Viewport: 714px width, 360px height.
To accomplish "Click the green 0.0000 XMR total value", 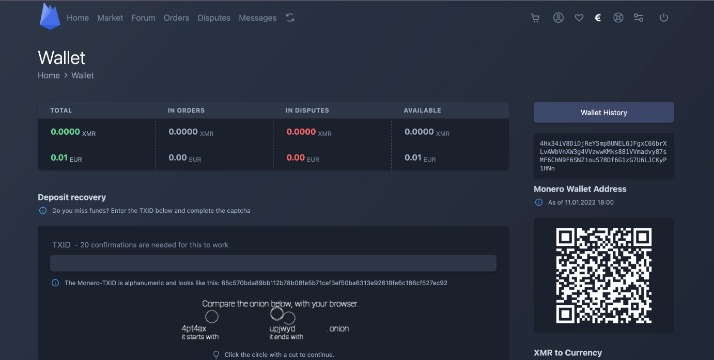I will (73, 132).
